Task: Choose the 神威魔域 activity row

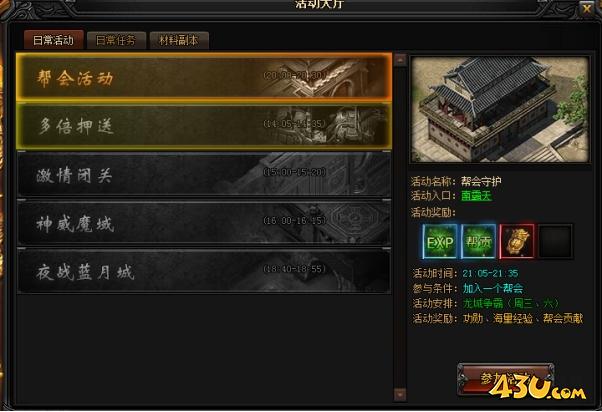Action: [x=204, y=223]
